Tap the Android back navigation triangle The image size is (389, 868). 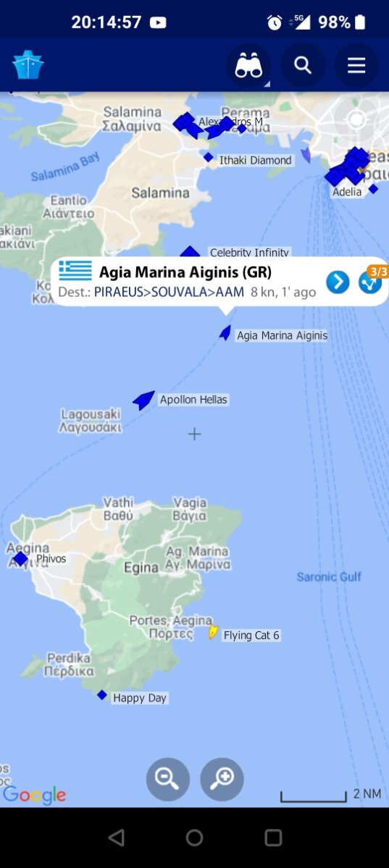coord(116,838)
